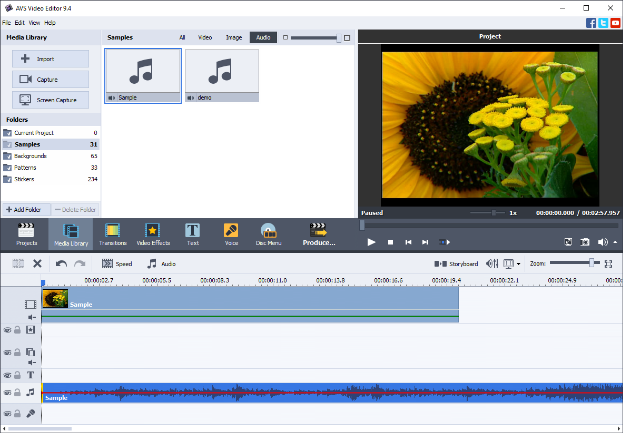Viewport: 624px width, 434px height.
Task: Open the Transitions panel
Action: (x=112, y=235)
